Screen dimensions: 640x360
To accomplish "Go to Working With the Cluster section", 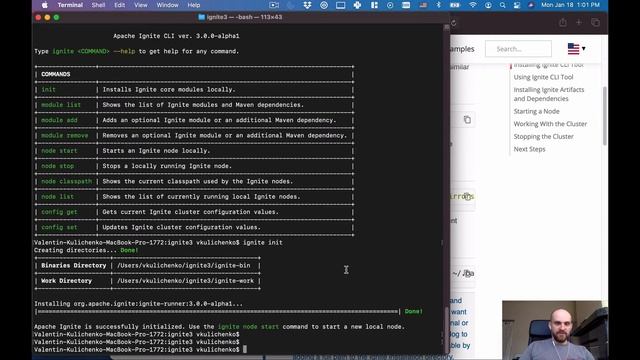I will [x=550, y=124].
